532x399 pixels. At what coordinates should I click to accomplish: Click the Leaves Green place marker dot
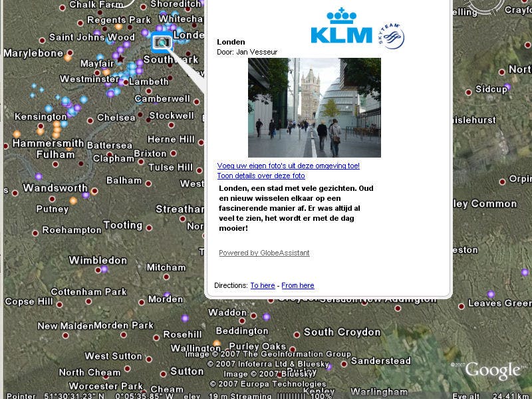(462, 306)
